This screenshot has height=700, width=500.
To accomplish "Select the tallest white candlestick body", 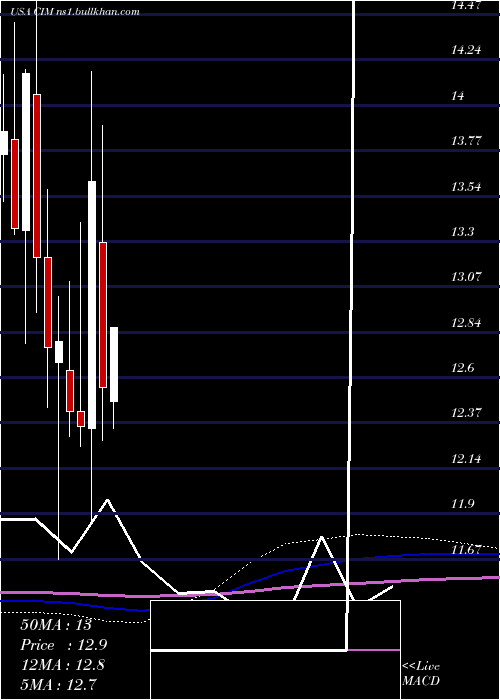I will [92, 305].
